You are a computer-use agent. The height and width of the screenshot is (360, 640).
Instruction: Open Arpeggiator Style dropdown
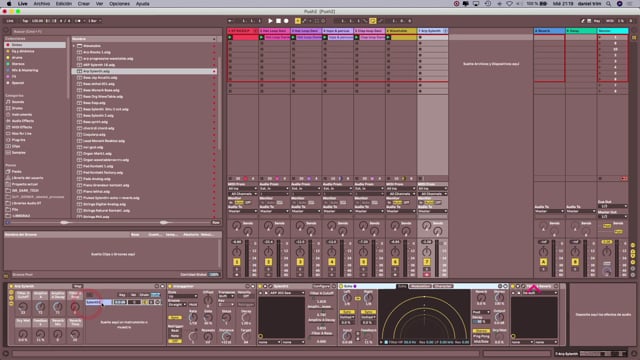tap(182, 296)
